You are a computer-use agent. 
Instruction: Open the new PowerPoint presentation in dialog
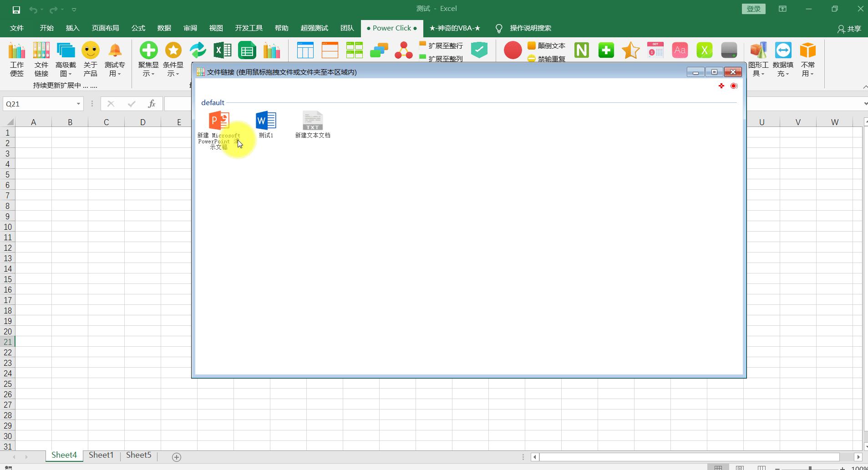click(x=218, y=121)
